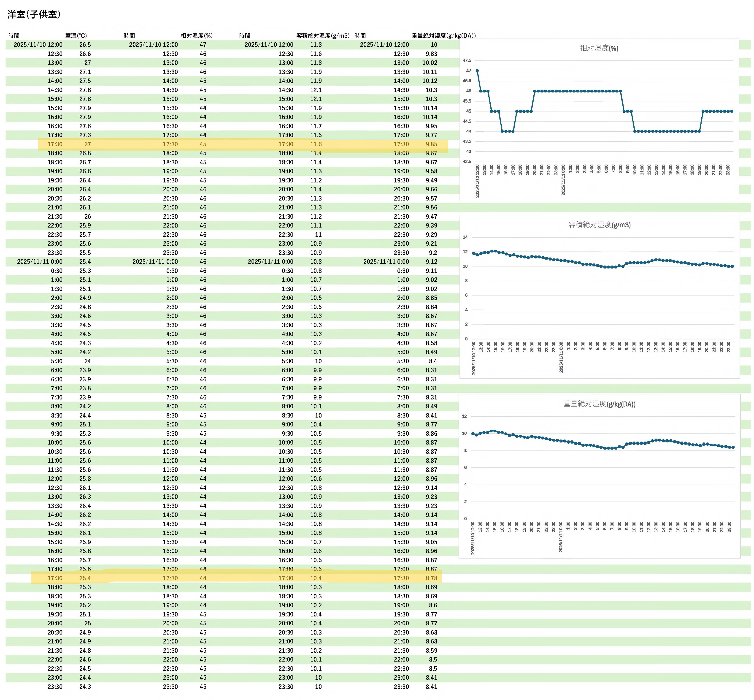Click highlighted cell 9.85 in weight humidity column
The height and width of the screenshot is (700, 754).
point(431,144)
